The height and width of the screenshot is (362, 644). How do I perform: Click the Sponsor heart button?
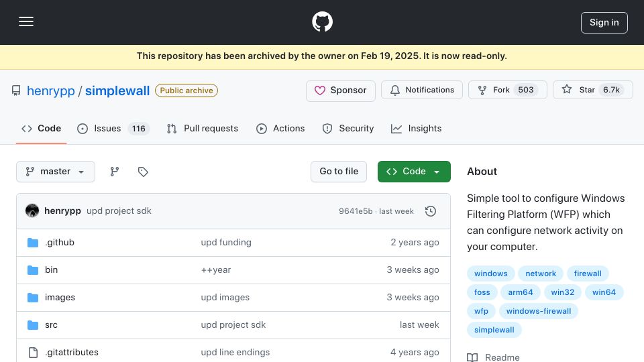point(341,90)
